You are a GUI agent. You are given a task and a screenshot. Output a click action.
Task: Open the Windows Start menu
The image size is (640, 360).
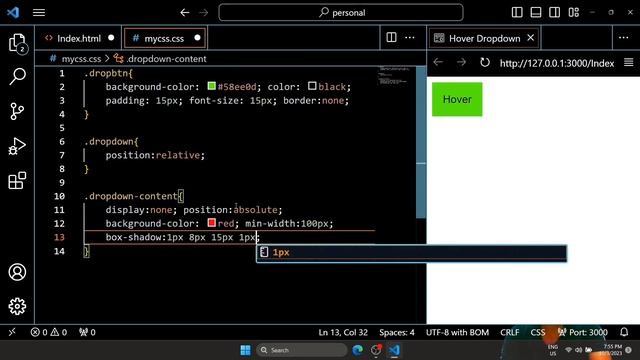[x=245, y=350]
